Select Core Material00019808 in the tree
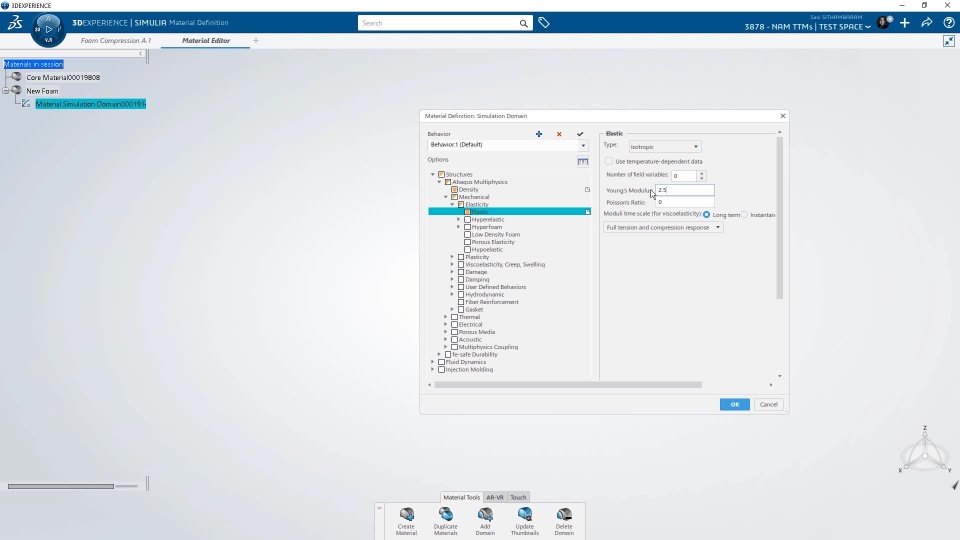960x540 pixels. coord(63,78)
